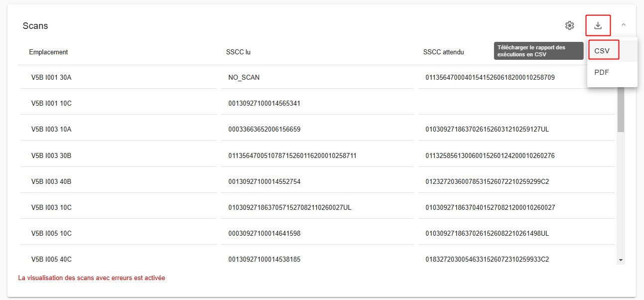Click the scrollbar down arrow
Viewport: 644px width, 300px height.
621,260
